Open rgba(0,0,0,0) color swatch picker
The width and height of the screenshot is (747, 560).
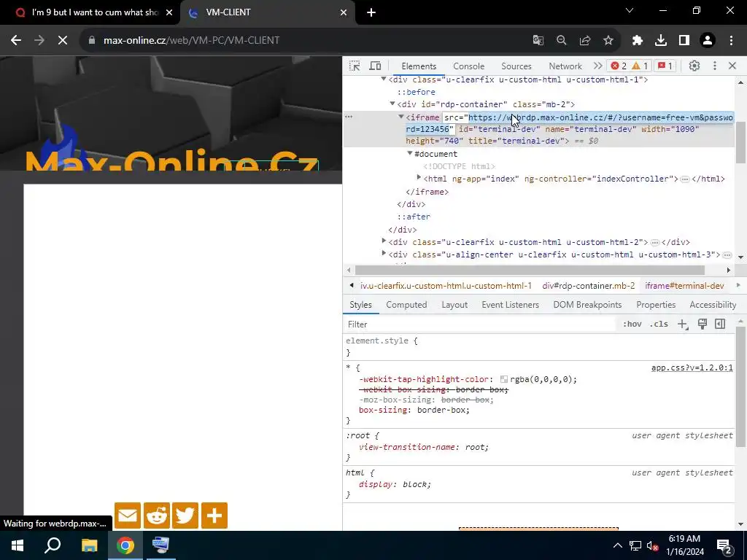pos(504,379)
